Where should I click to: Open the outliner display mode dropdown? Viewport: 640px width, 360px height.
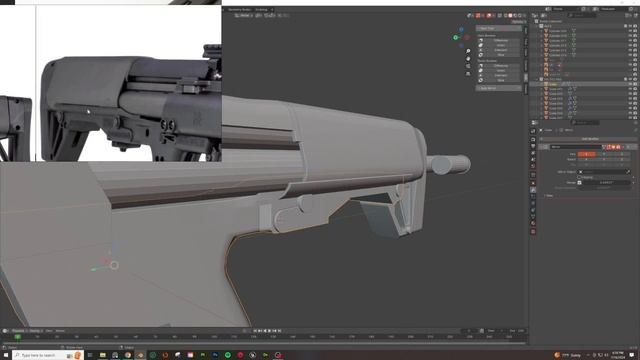pyautogui.click(x=544, y=16)
